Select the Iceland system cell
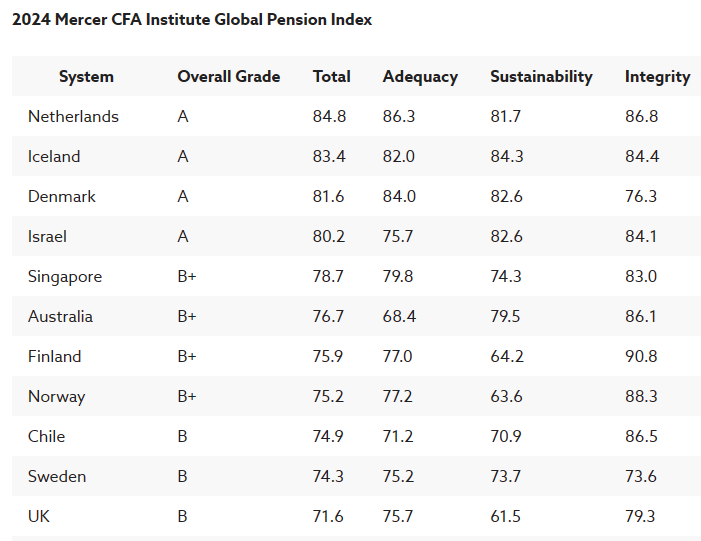 pos(54,157)
